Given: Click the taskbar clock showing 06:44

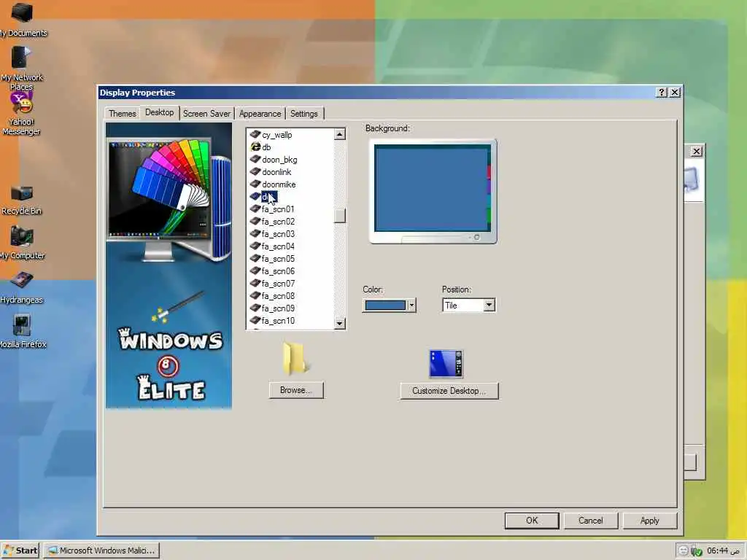Looking at the screenshot, I should click(724, 551).
